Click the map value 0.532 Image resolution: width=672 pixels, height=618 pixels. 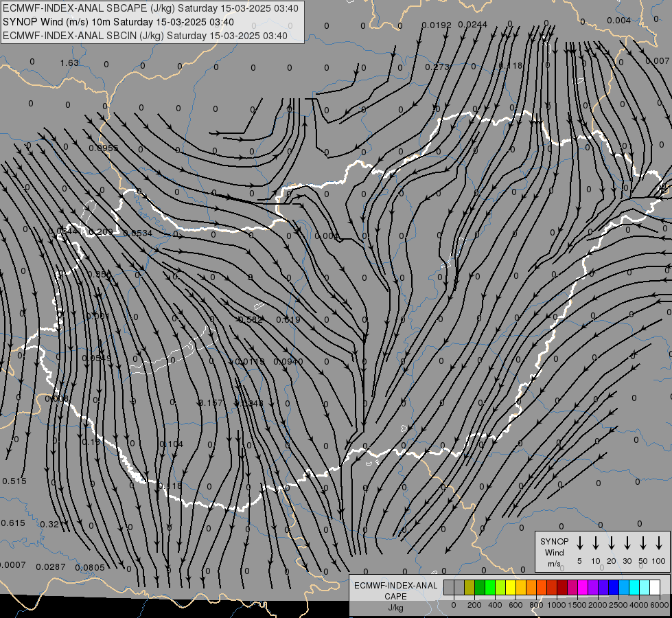[x=251, y=319]
